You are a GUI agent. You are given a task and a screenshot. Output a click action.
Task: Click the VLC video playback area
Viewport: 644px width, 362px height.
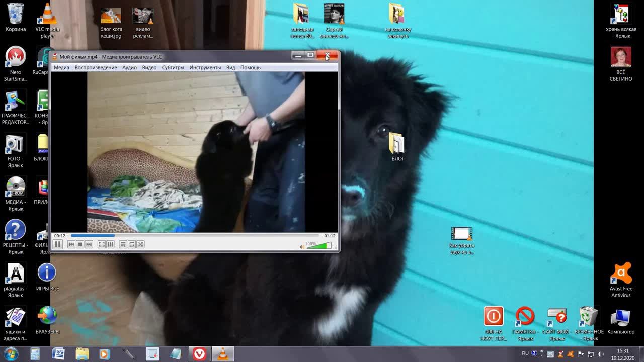(x=195, y=152)
